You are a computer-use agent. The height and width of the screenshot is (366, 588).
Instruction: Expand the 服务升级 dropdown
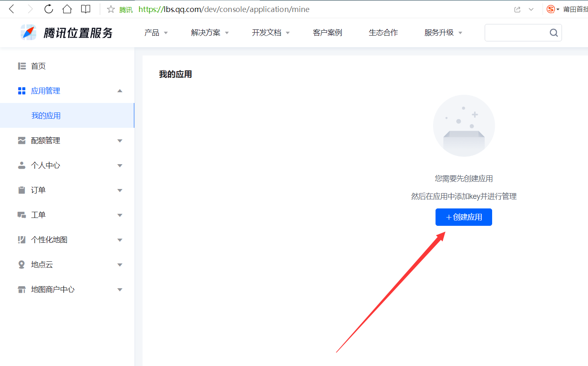coord(439,32)
